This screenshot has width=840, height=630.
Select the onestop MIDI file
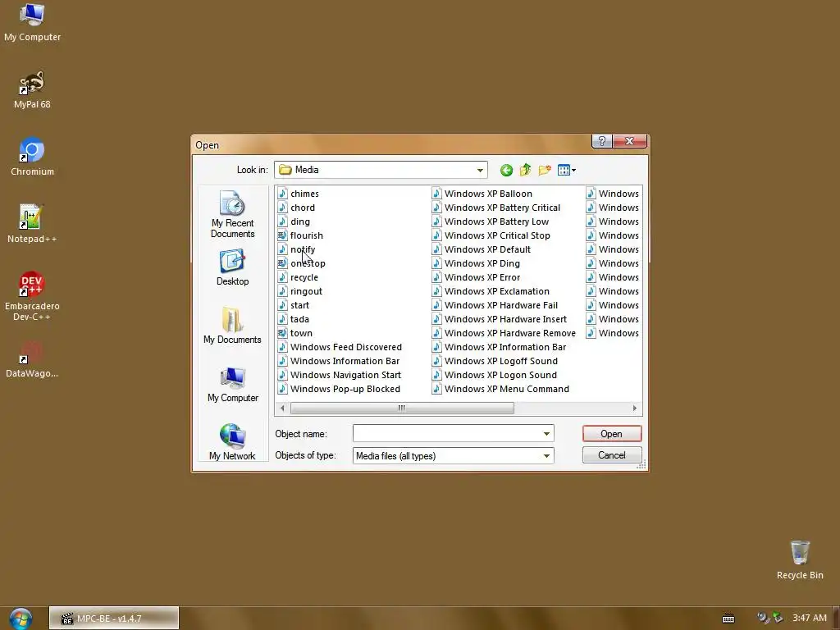[302, 263]
